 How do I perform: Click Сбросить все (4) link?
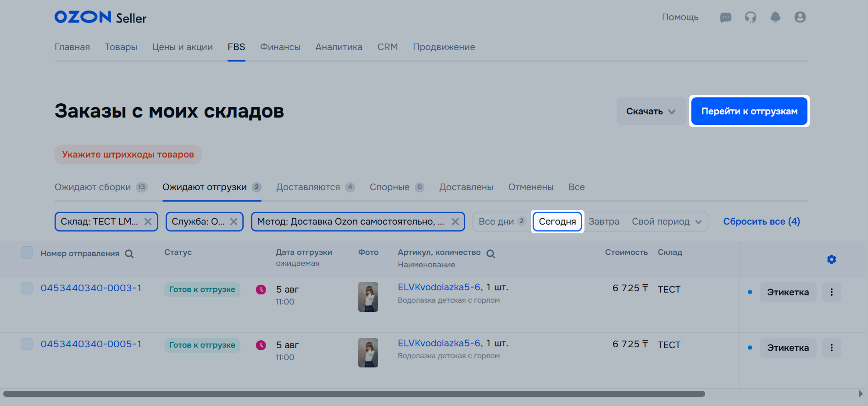(762, 221)
